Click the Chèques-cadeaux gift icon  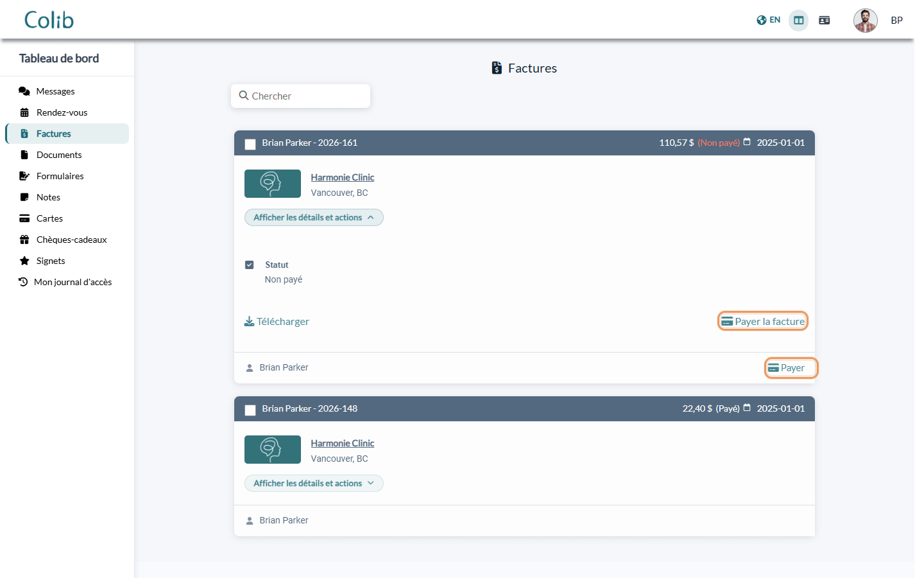click(x=24, y=240)
